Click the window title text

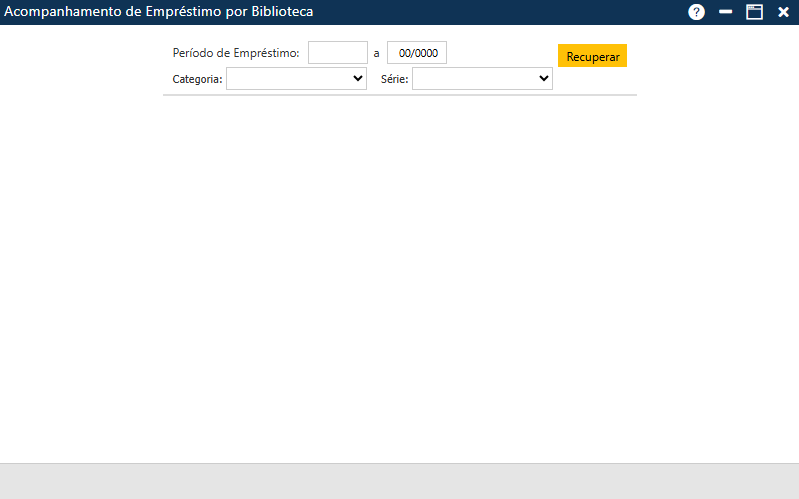159,12
